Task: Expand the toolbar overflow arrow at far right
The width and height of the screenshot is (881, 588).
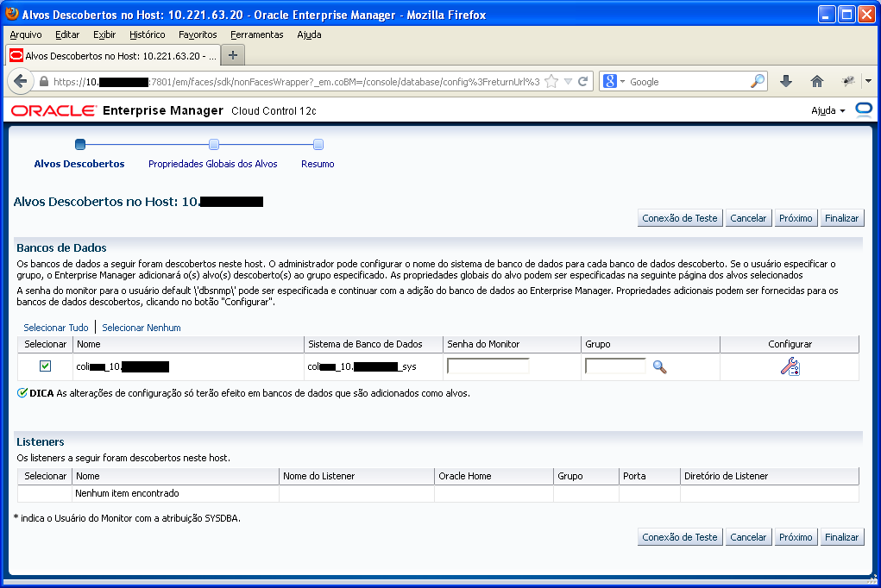Action: click(868, 81)
